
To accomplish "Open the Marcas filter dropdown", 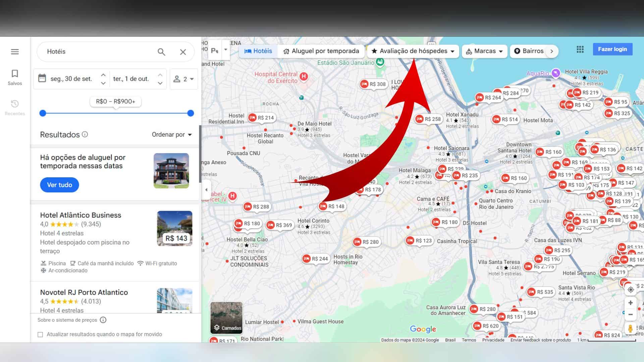I will 484,51.
